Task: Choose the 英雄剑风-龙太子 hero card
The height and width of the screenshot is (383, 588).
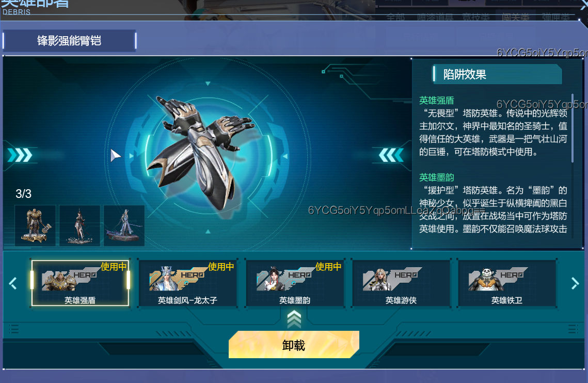Action: coord(187,283)
